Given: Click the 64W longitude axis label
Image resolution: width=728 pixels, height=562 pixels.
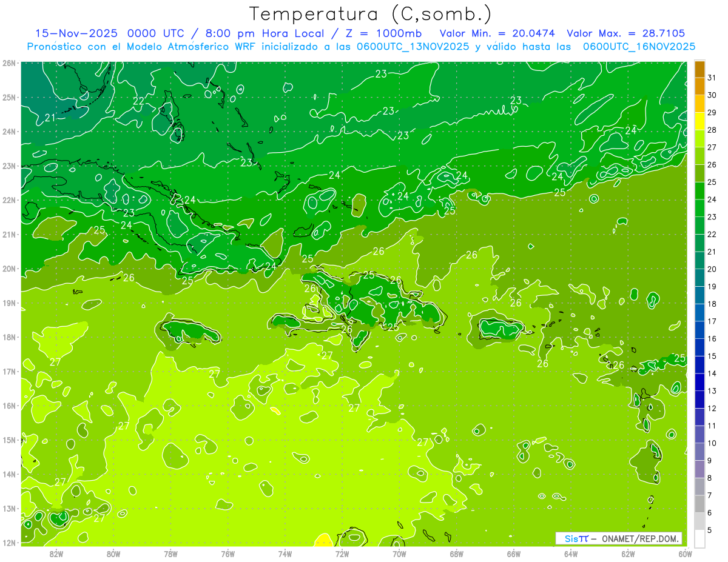Looking at the screenshot, I should [x=571, y=554].
